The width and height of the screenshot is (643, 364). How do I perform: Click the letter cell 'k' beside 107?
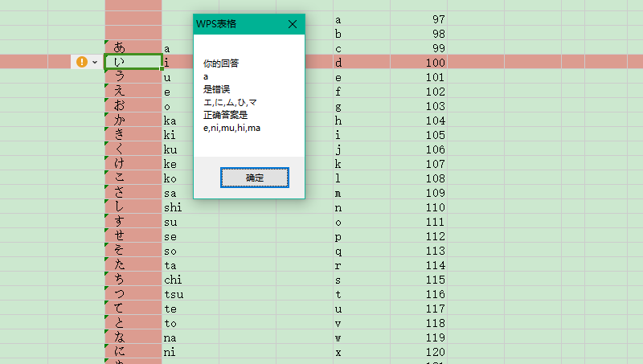pos(361,164)
